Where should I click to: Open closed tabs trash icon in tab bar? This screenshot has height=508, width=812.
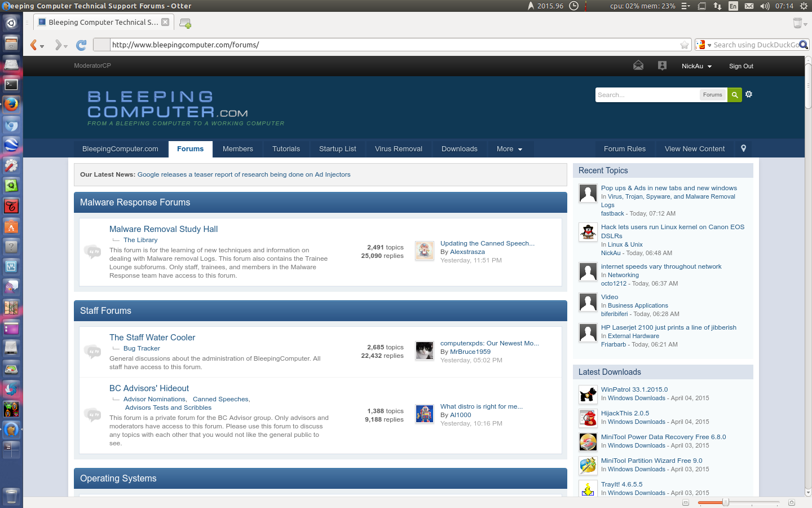pyautogui.click(x=797, y=23)
